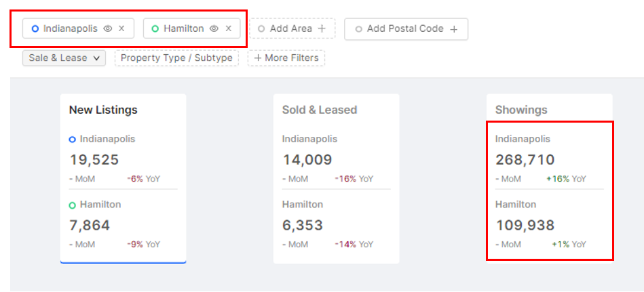
Task: Click the Add Postal Code button
Action: [x=406, y=29]
